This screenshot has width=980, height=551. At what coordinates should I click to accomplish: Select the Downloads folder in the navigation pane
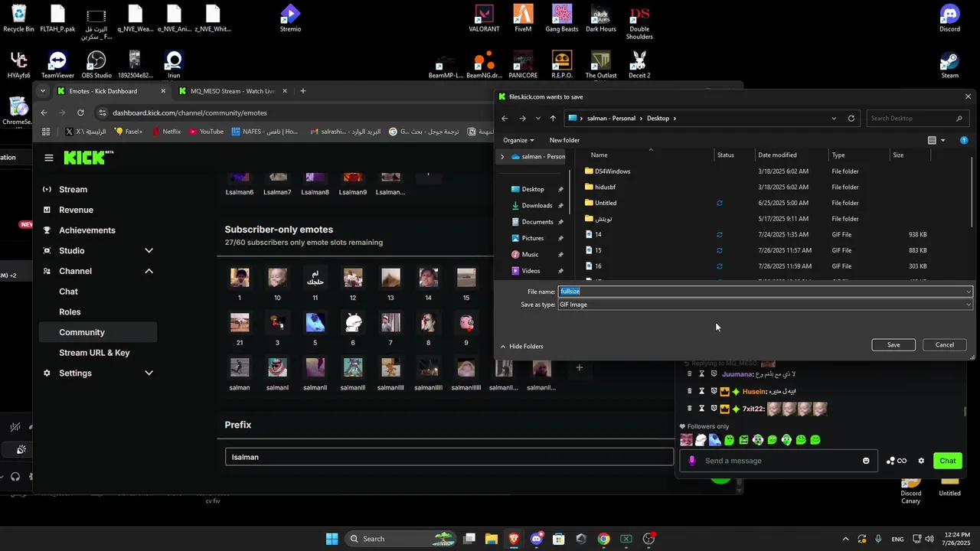(537, 206)
